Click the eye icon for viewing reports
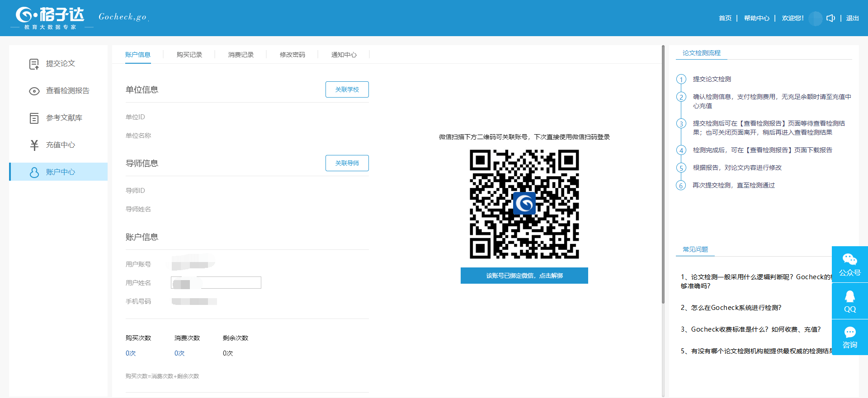This screenshot has height=398, width=868. [34, 91]
